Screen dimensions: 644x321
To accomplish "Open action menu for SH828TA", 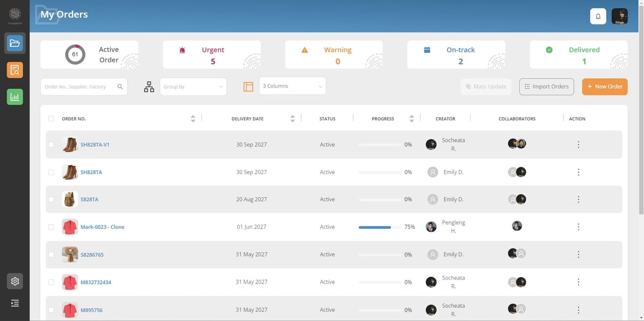I will (x=578, y=172).
